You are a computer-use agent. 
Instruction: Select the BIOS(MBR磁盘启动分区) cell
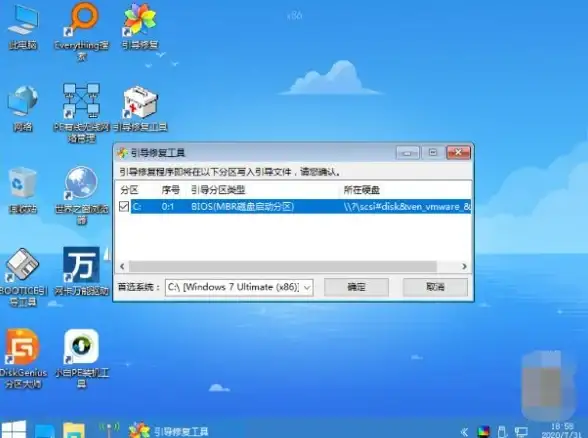tap(242, 207)
